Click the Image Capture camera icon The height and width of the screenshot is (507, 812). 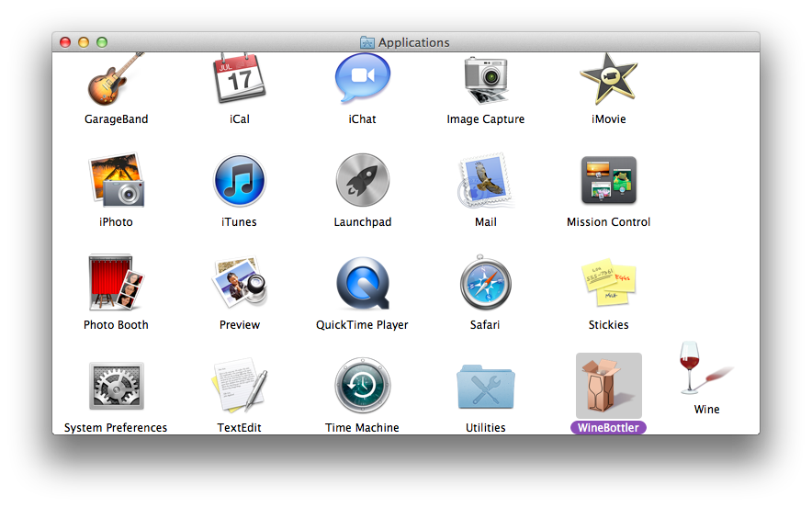486,80
